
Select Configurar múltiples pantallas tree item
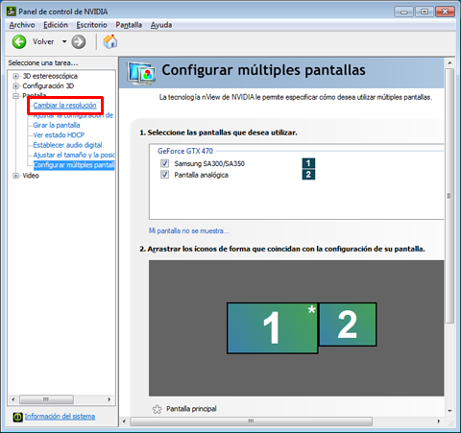(74, 165)
